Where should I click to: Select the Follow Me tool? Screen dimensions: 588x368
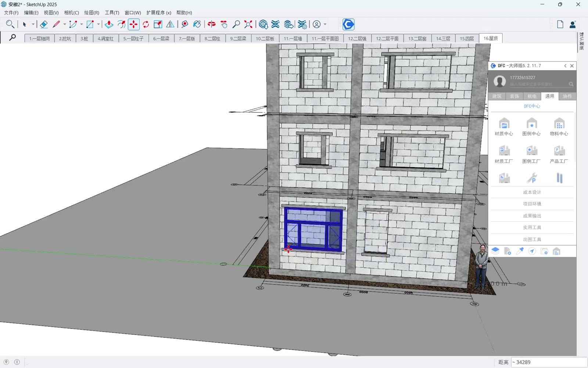(x=121, y=24)
